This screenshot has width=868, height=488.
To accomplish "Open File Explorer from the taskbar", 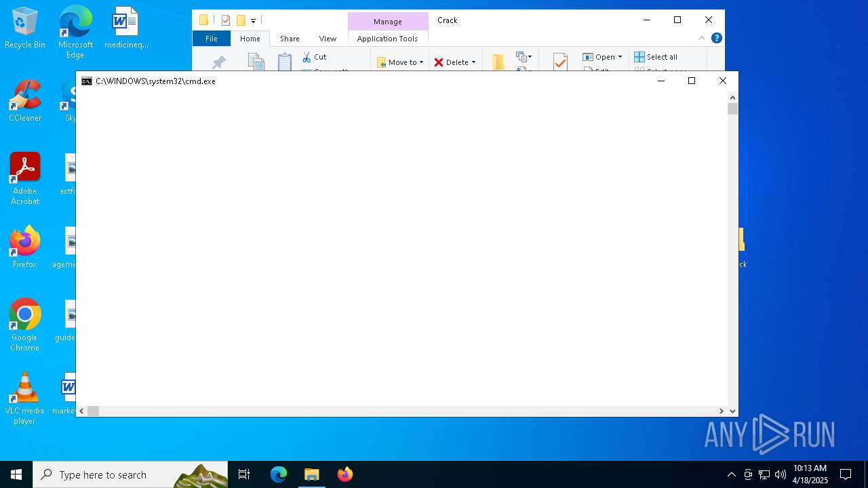I will point(311,474).
